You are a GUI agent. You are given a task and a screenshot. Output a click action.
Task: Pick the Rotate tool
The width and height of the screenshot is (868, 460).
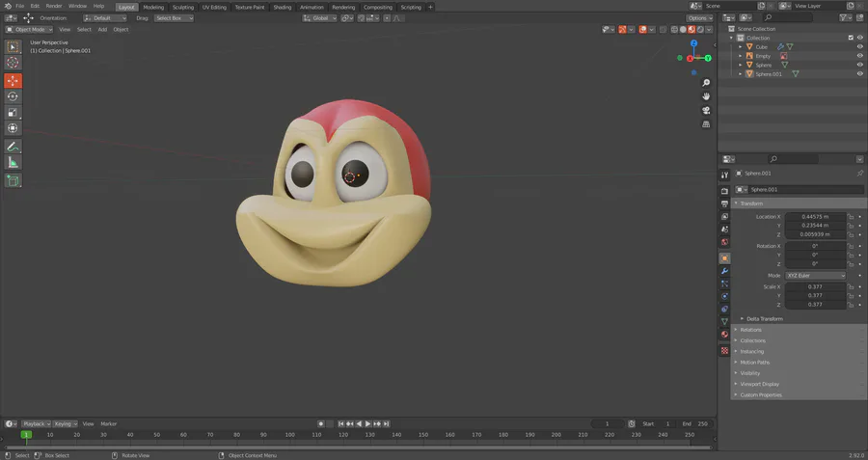pos(13,96)
